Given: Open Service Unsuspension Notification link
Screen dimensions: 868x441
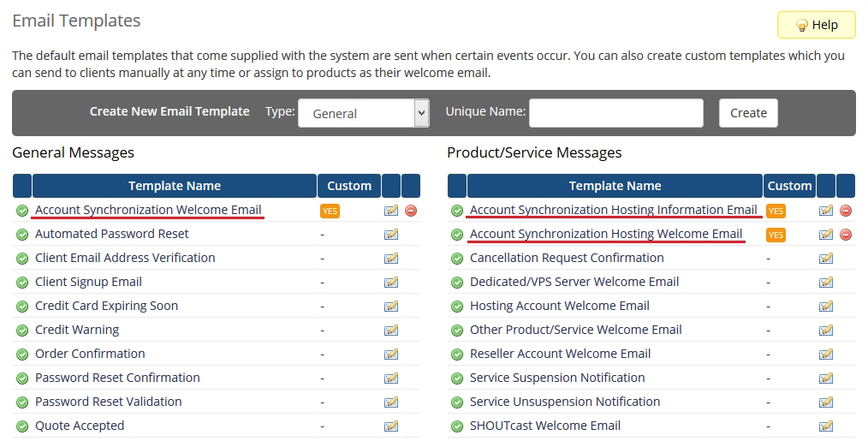Looking at the screenshot, I should 565,402.
